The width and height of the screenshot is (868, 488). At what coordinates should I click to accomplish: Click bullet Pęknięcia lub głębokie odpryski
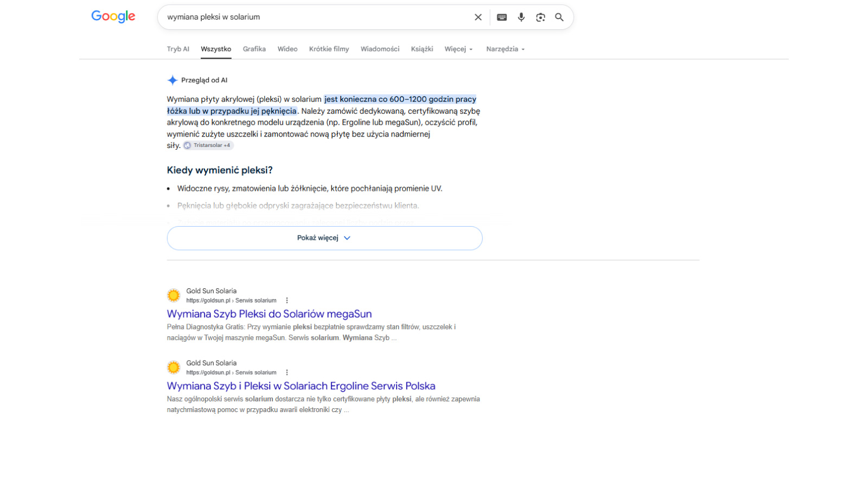298,206
